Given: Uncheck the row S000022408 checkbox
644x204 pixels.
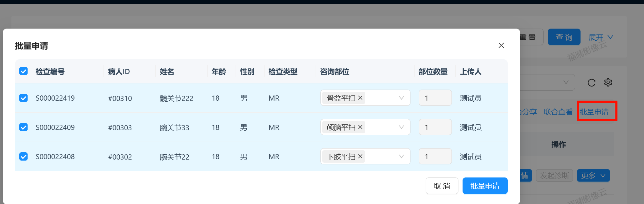Looking at the screenshot, I should pos(23,157).
